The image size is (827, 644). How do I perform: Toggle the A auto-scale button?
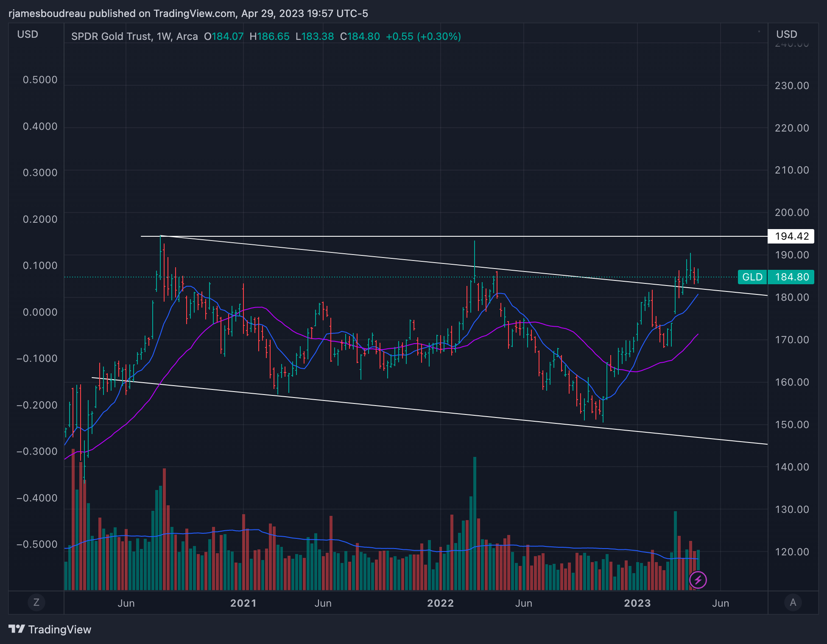pyautogui.click(x=793, y=602)
